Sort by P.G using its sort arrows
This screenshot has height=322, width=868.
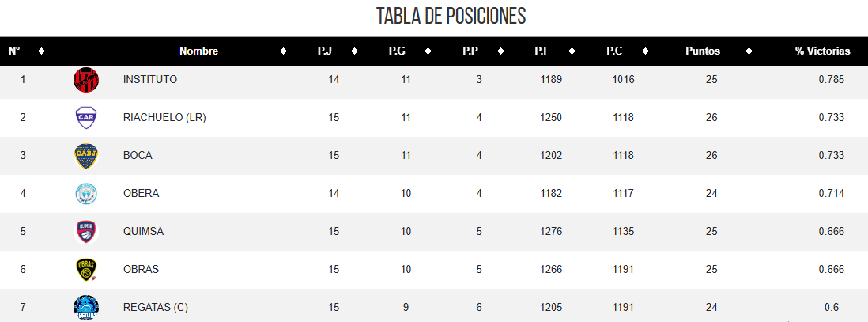[428, 51]
